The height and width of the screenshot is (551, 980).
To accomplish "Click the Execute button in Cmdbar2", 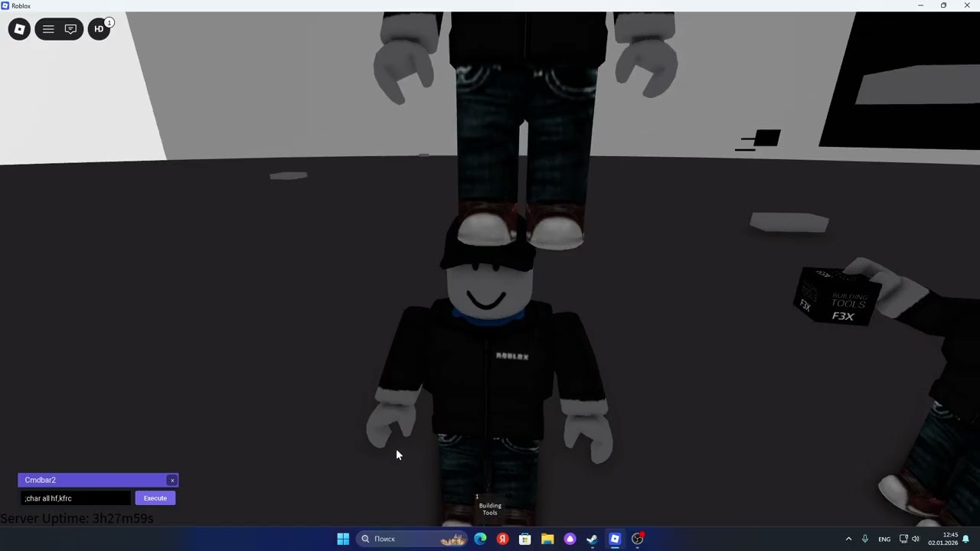I will coord(155,498).
